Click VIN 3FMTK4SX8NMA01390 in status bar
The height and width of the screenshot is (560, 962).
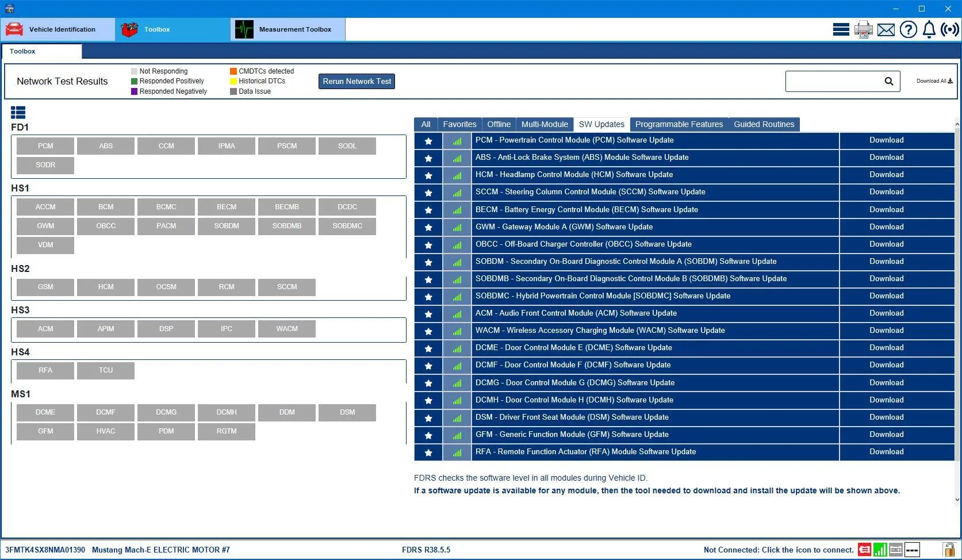click(45, 550)
